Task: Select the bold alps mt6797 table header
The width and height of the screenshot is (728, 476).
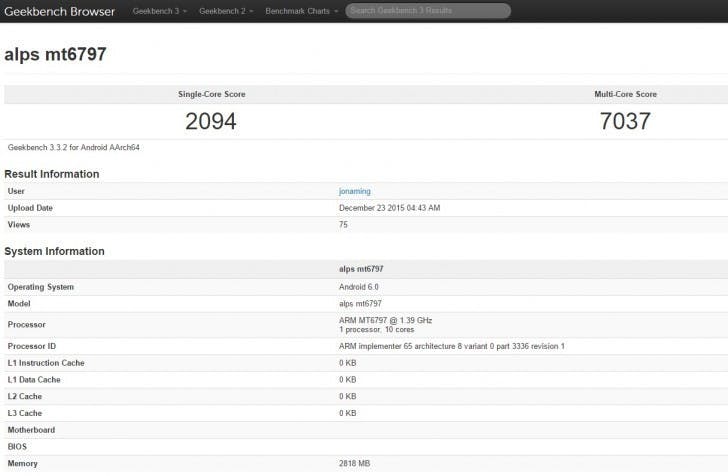Action: 361,269
